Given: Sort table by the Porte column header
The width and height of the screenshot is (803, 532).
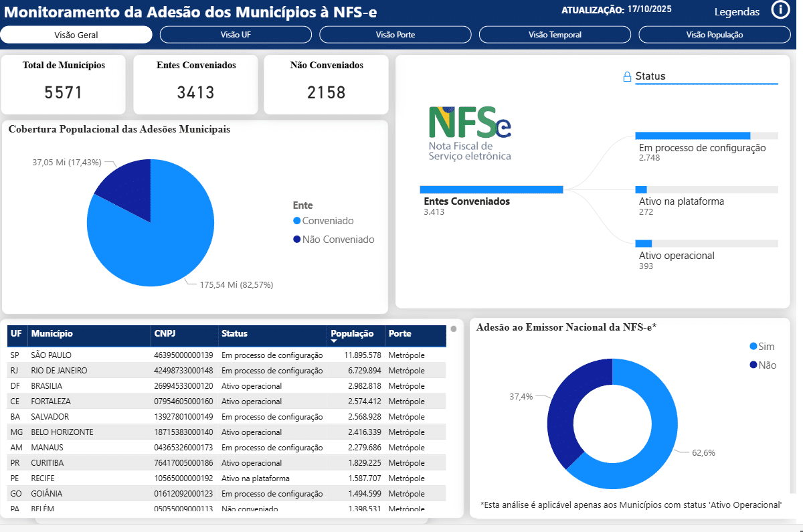Looking at the screenshot, I should coord(400,334).
